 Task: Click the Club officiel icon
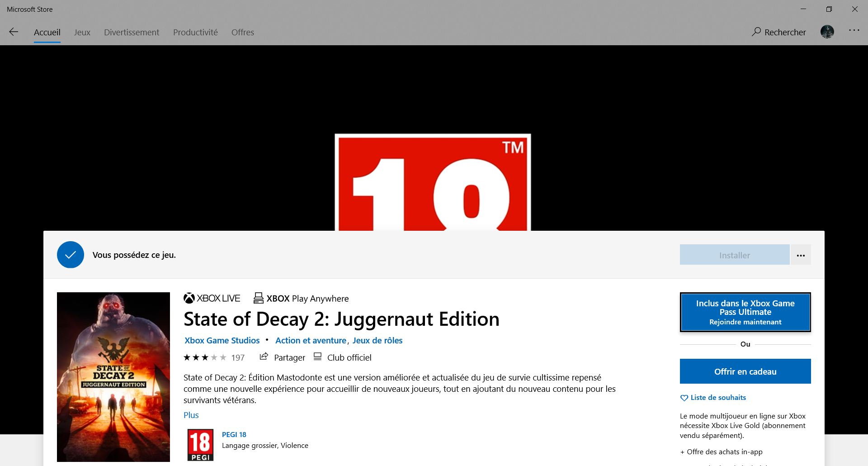318,357
